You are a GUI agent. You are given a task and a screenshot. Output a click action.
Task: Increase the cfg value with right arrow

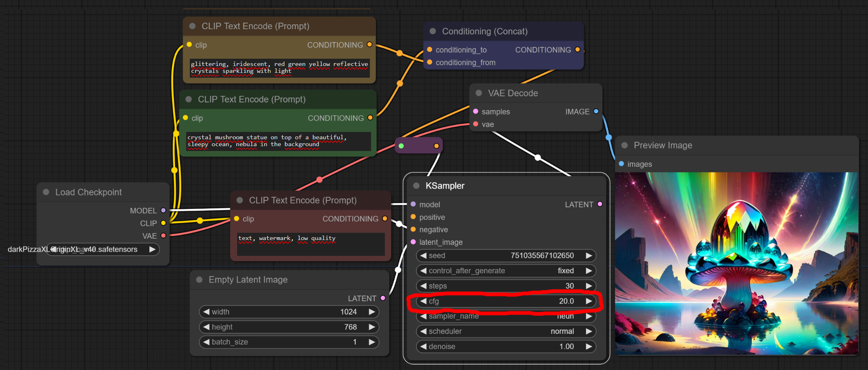pos(589,301)
